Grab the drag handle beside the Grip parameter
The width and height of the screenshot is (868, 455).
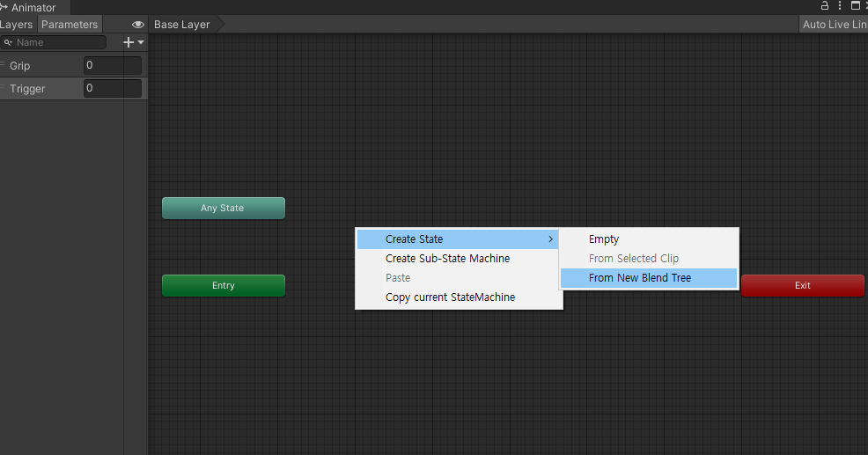(x=3, y=65)
